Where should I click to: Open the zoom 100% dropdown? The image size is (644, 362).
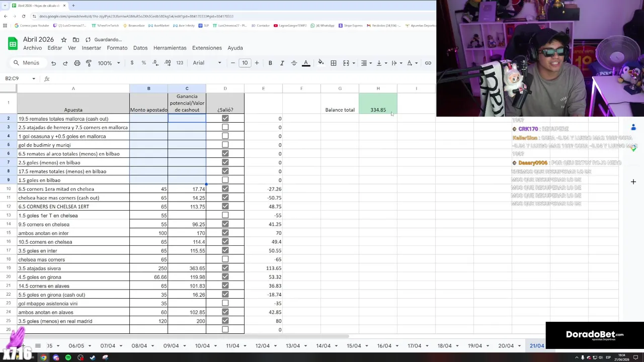(109, 63)
